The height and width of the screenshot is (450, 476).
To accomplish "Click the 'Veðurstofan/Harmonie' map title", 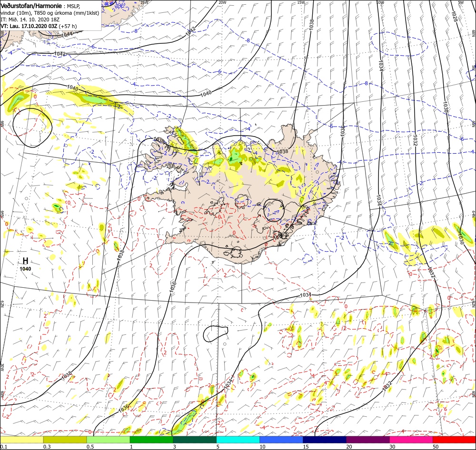I will 31,6.
